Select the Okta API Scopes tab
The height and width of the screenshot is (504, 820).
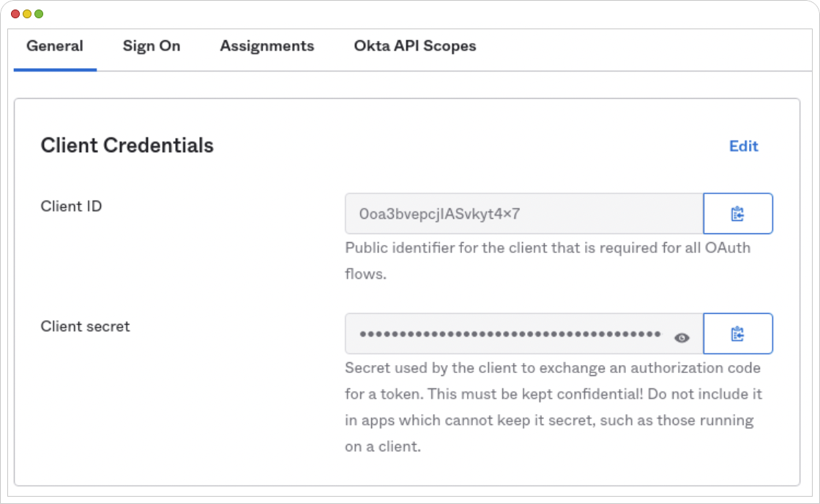coord(414,46)
